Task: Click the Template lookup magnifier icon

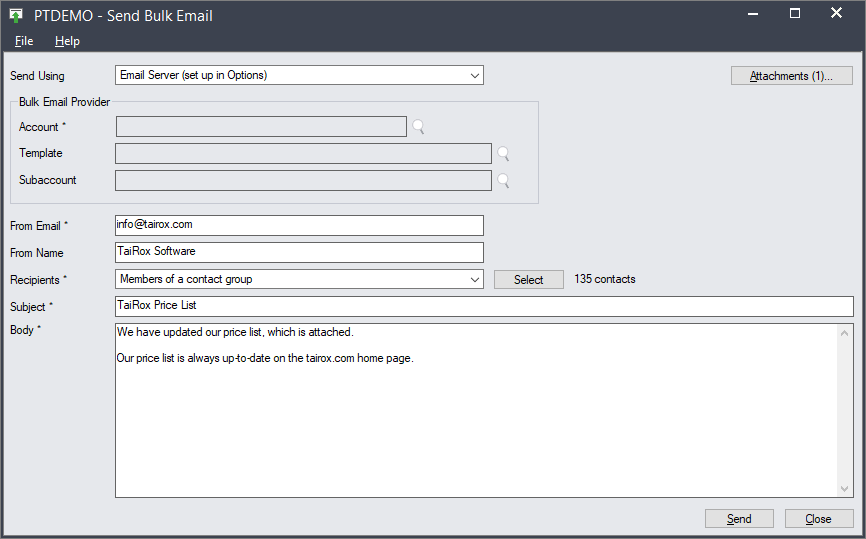Action: click(x=503, y=154)
